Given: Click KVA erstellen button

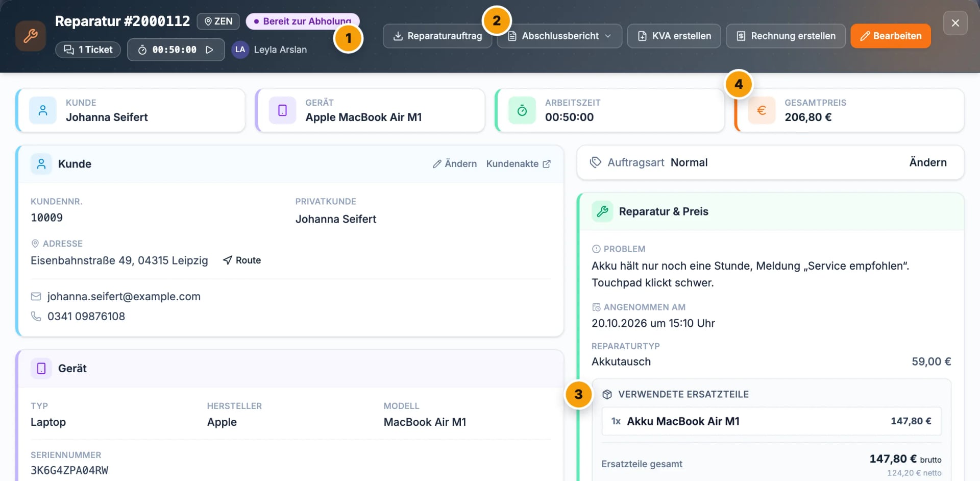Looking at the screenshot, I should coord(674,36).
